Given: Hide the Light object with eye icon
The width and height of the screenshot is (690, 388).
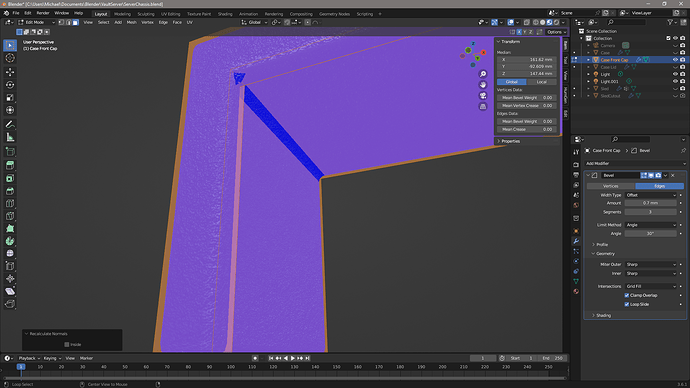Looking at the screenshot, I should 675,74.
